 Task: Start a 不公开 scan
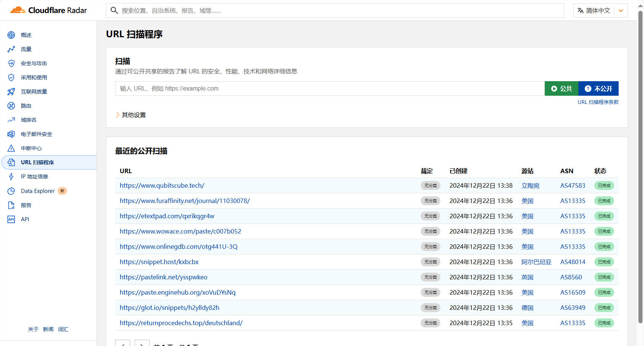pyautogui.click(x=599, y=89)
